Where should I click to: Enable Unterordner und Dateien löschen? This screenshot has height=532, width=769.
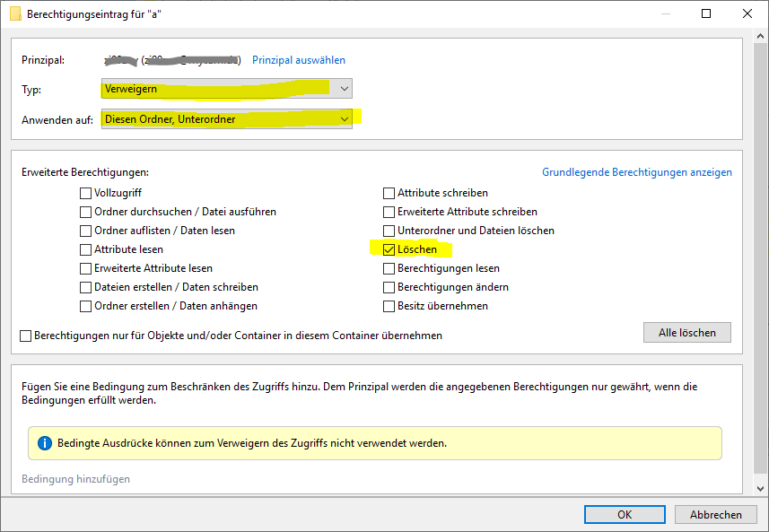click(x=389, y=231)
